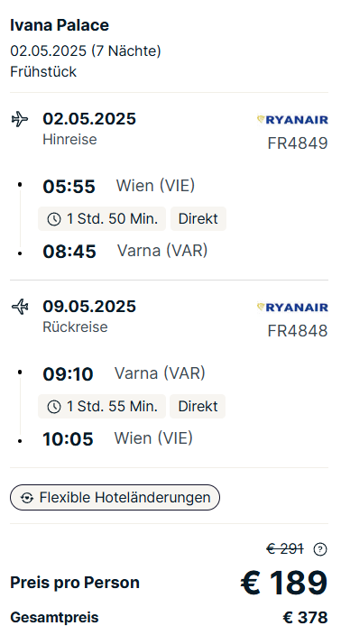Click the 1 Std. 50 Min. duration badge

click(102, 219)
